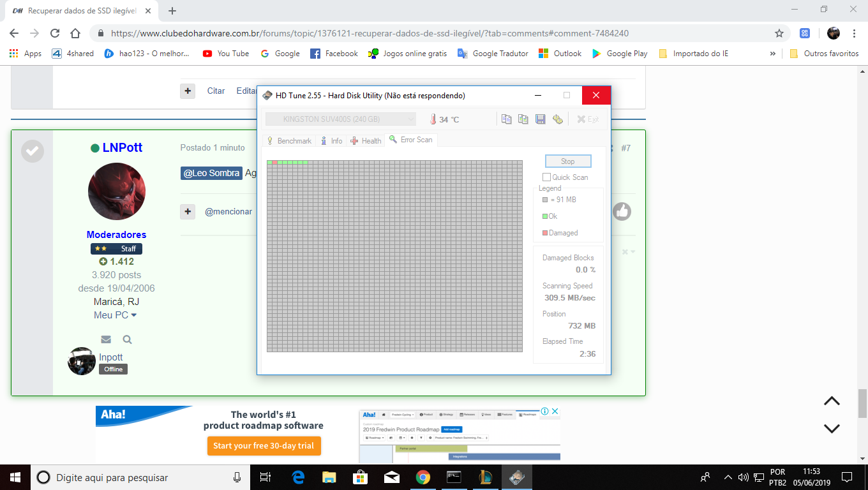Image resolution: width=868 pixels, height=490 pixels.
Task: Click the thermometer temperature icon
Action: coord(432,119)
